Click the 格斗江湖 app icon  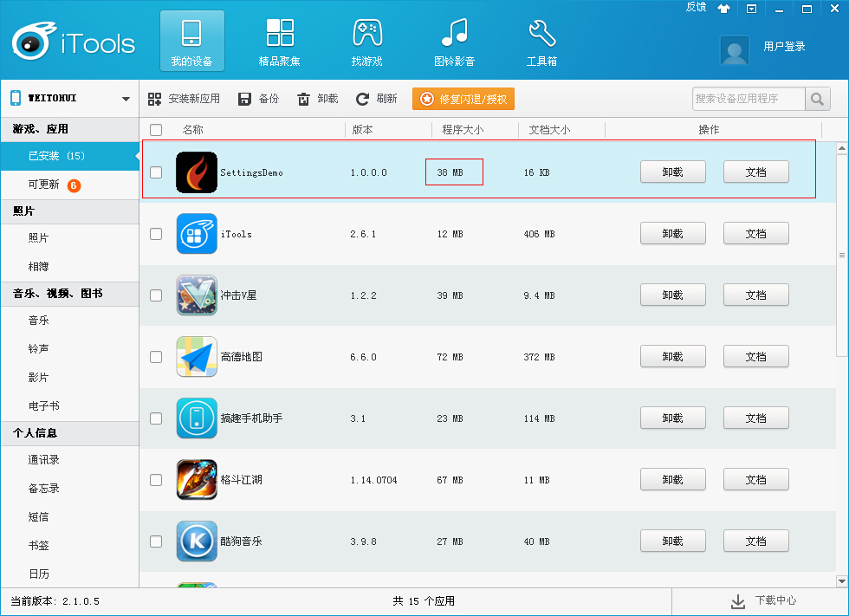[x=197, y=480]
